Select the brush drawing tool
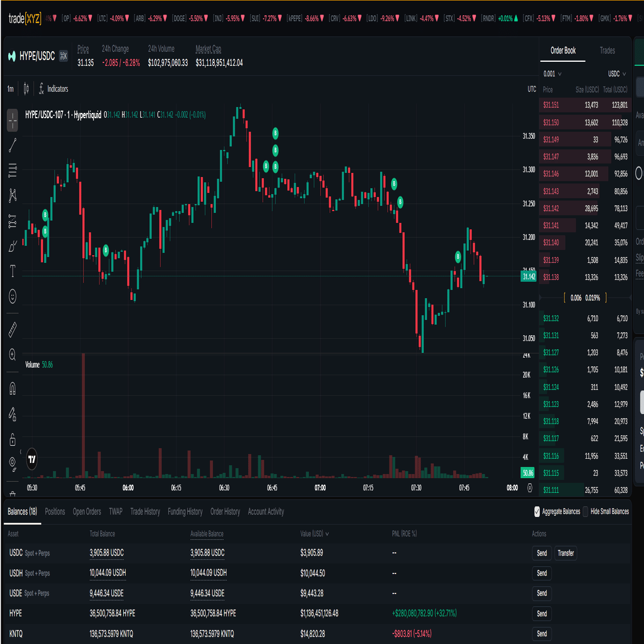Image resolution: width=644 pixels, height=644 pixels. point(12,246)
